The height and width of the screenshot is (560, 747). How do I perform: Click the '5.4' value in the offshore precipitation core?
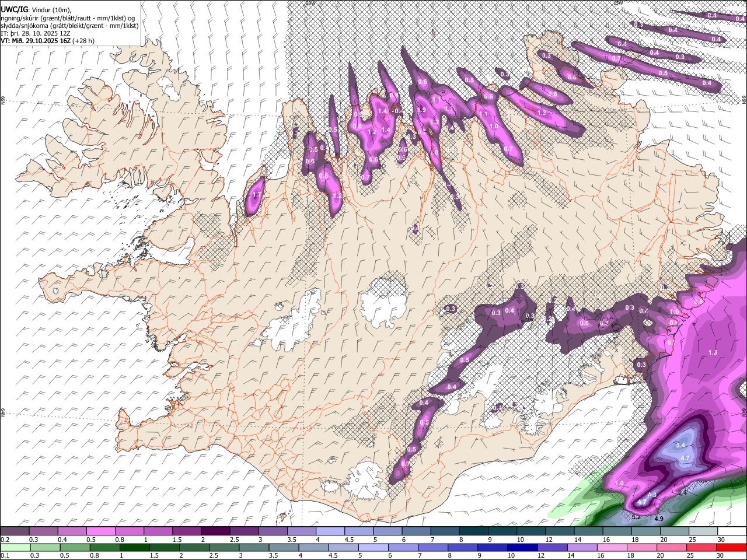pyautogui.click(x=680, y=445)
